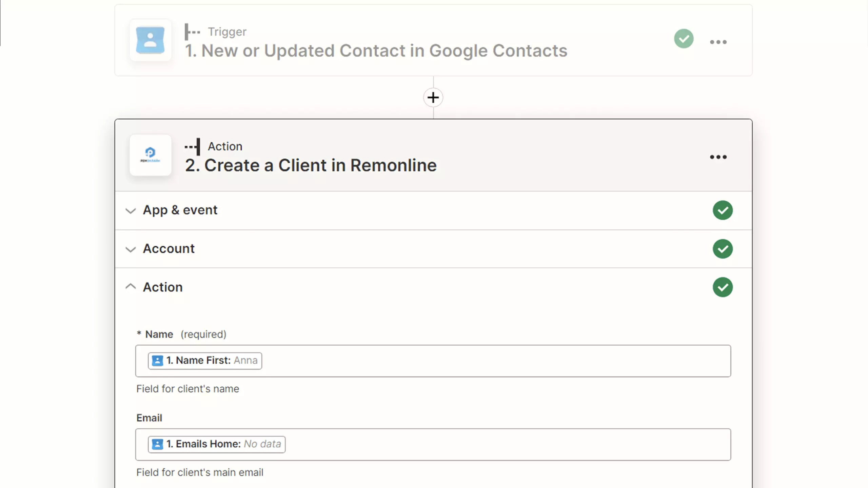Click the Name (required) field label
Image resolution: width=868 pixels, height=488 pixels.
tap(181, 334)
